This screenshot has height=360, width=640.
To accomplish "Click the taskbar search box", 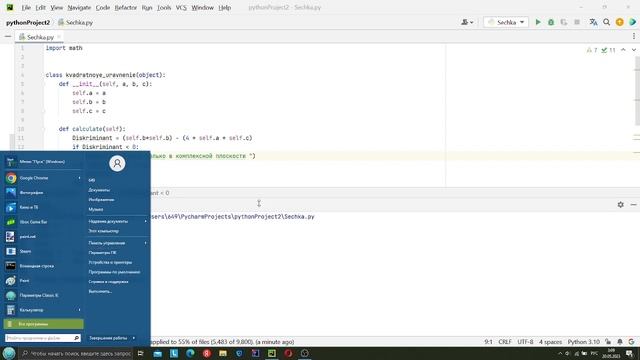I will coord(76,353).
